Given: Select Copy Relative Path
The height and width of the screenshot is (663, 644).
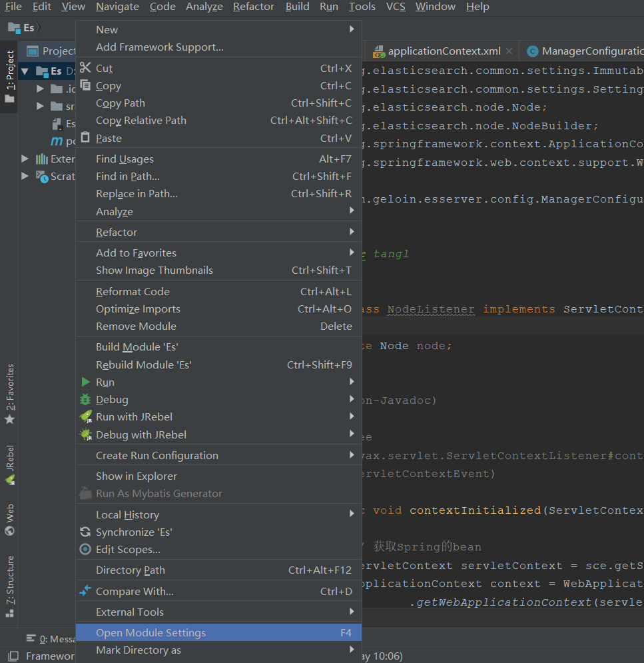Looking at the screenshot, I should tap(218, 121).
